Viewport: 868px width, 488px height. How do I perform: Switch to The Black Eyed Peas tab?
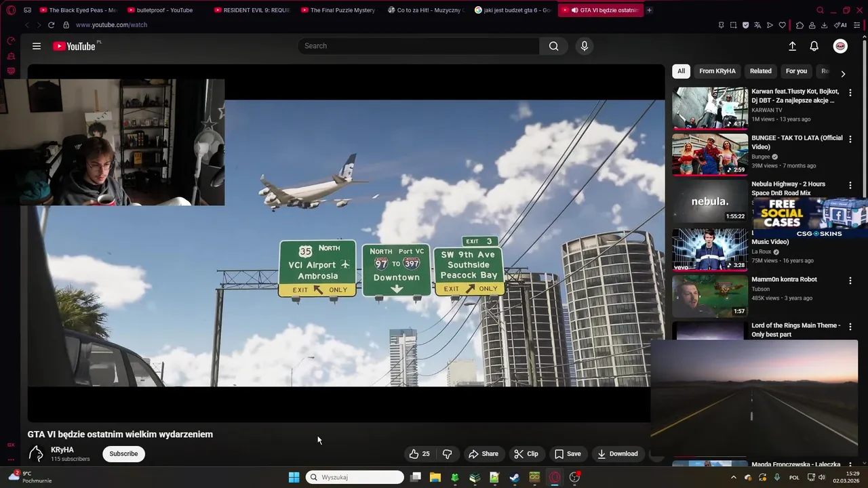(x=78, y=10)
